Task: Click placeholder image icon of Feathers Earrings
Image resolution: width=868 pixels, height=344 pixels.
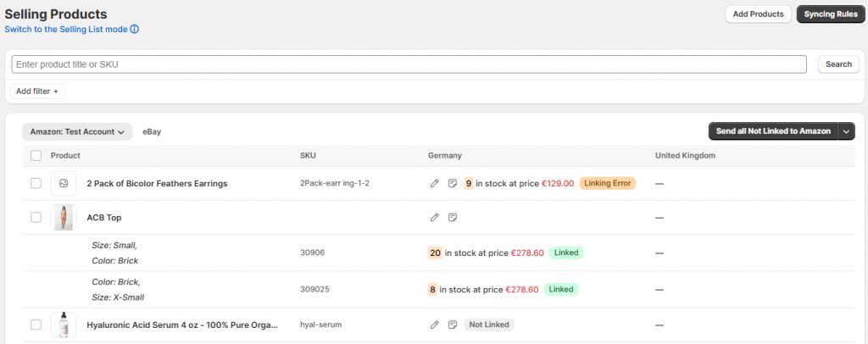Action: pyautogui.click(x=63, y=183)
